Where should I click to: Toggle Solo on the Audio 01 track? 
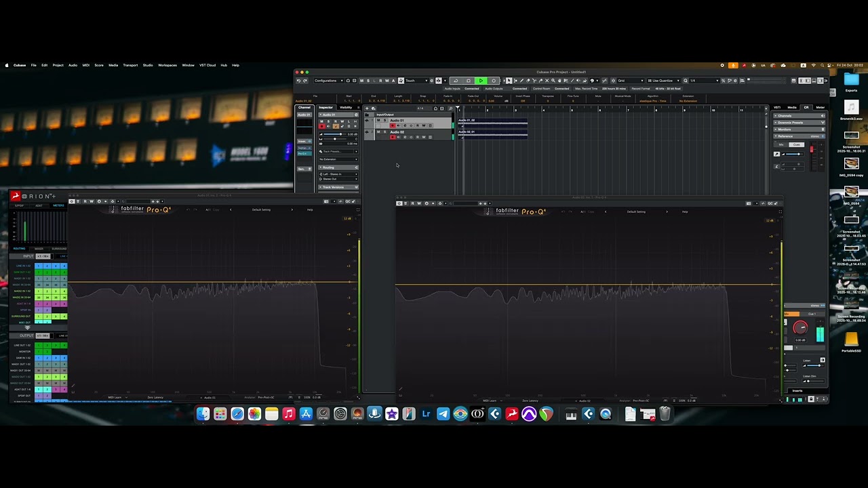(x=384, y=121)
